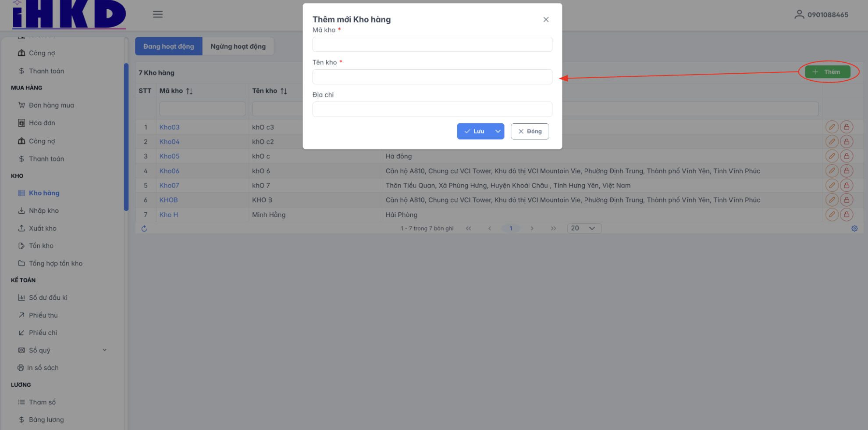Open the page size 20 dropdown
The image size is (868, 430).
coord(584,229)
